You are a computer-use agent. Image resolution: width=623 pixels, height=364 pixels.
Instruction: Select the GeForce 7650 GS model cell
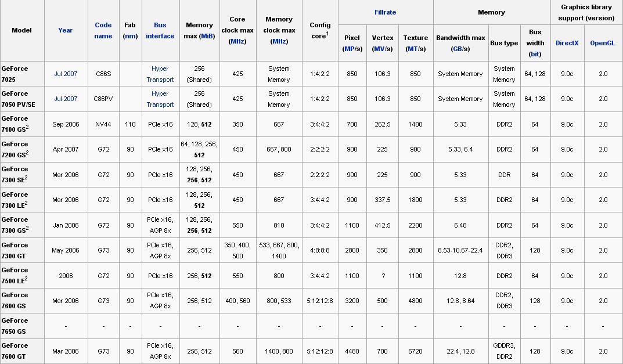click(22, 326)
